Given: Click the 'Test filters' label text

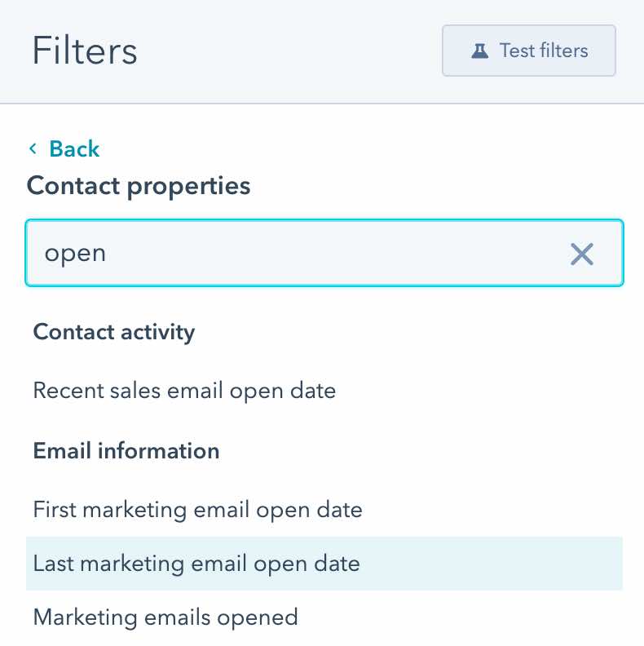Looking at the screenshot, I should (543, 51).
